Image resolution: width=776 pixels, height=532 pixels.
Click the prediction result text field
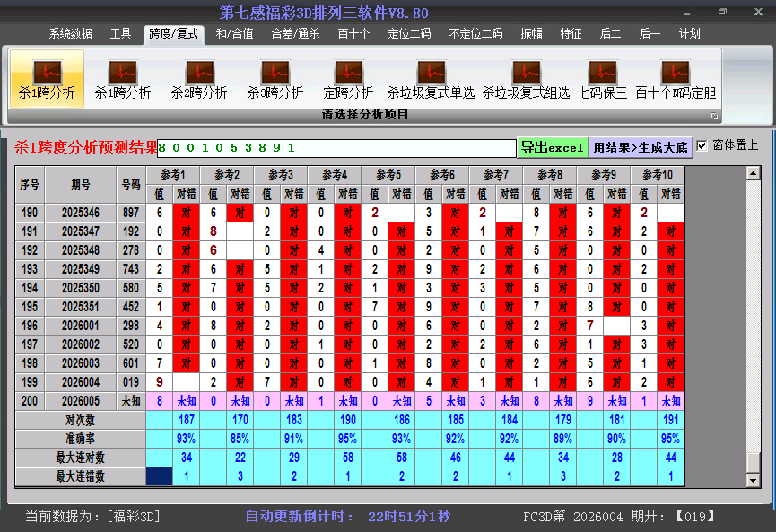(x=336, y=147)
